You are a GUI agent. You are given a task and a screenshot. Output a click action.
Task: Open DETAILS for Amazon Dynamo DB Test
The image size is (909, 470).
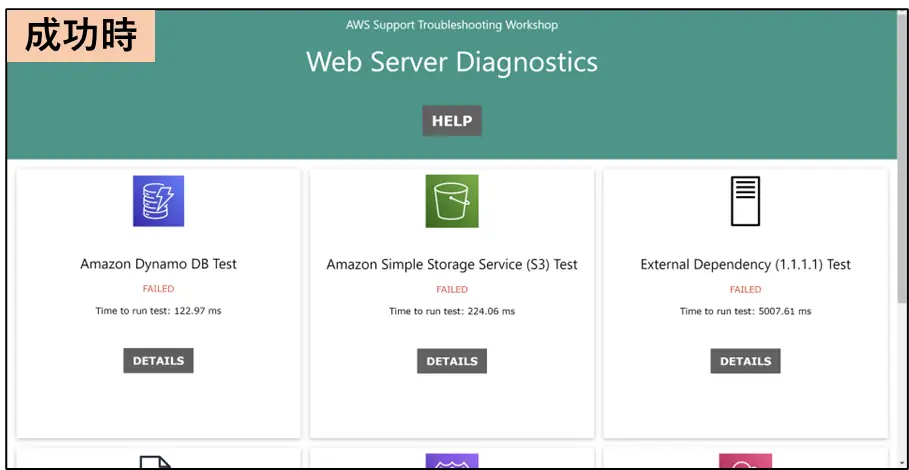(158, 360)
